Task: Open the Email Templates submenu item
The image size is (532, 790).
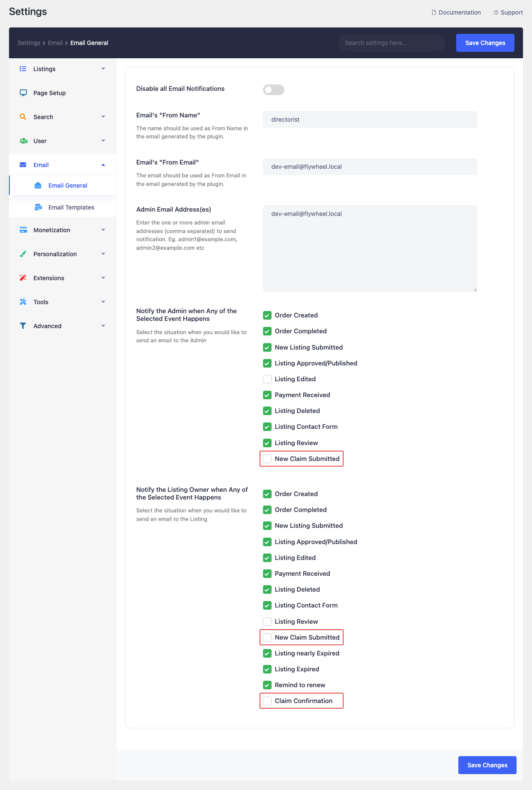Action: tap(71, 207)
